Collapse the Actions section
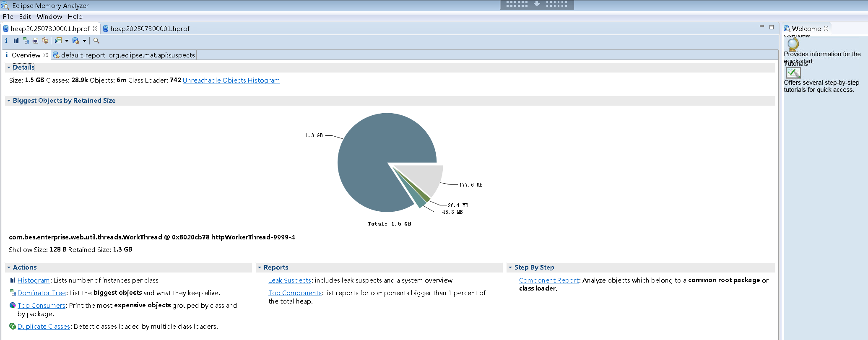The width and height of the screenshot is (868, 340). tap(8, 267)
